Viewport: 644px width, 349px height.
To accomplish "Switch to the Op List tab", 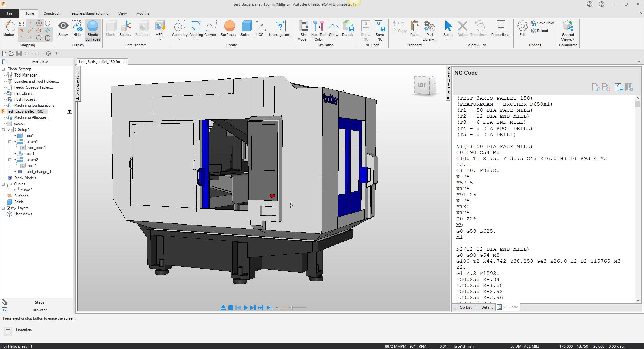I will (463, 307).
